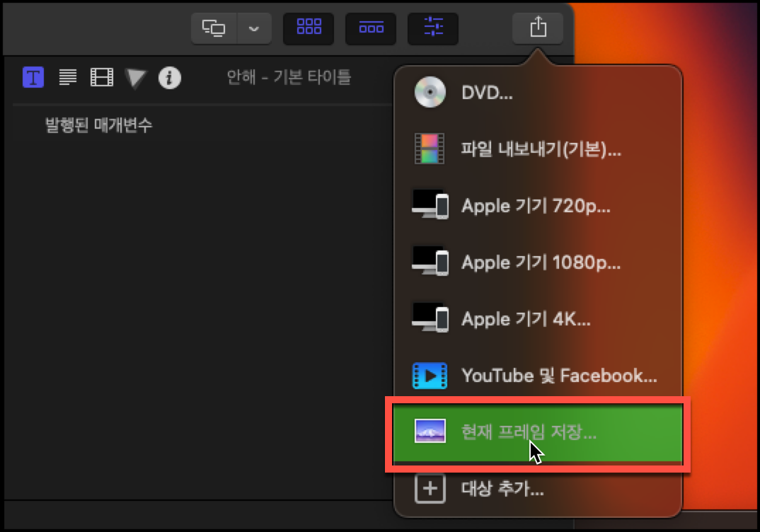Open the info inspector icon

(x=169, y=78)
